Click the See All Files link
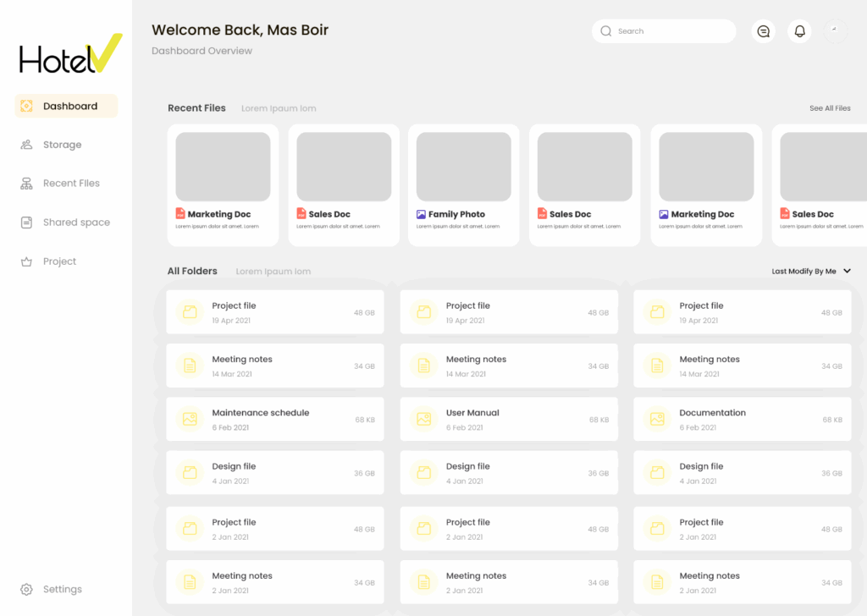The height and width of the screenshot is (616, 867). tap(830, 108)
